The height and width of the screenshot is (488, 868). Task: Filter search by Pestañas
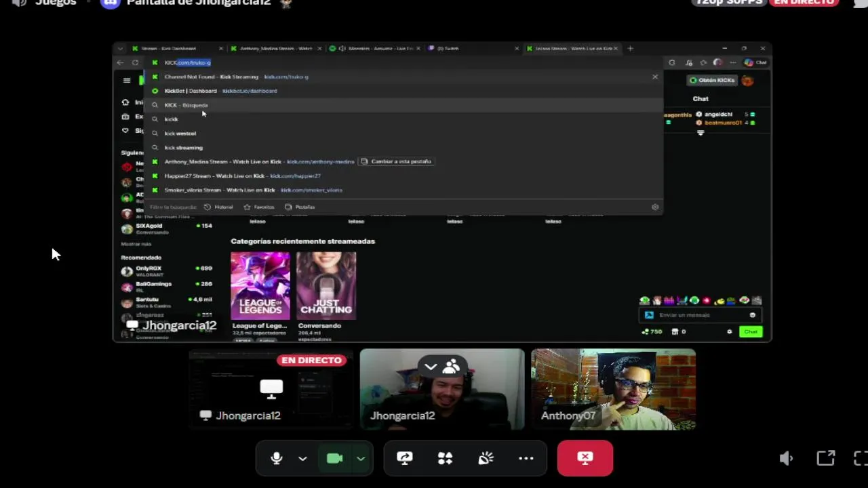pos(300,207)
